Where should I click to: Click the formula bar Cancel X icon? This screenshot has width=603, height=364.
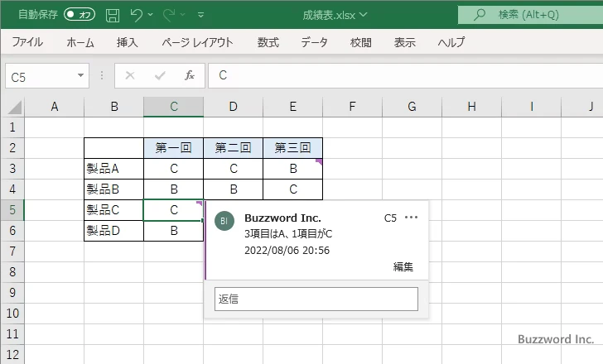(x=130, y=75)
